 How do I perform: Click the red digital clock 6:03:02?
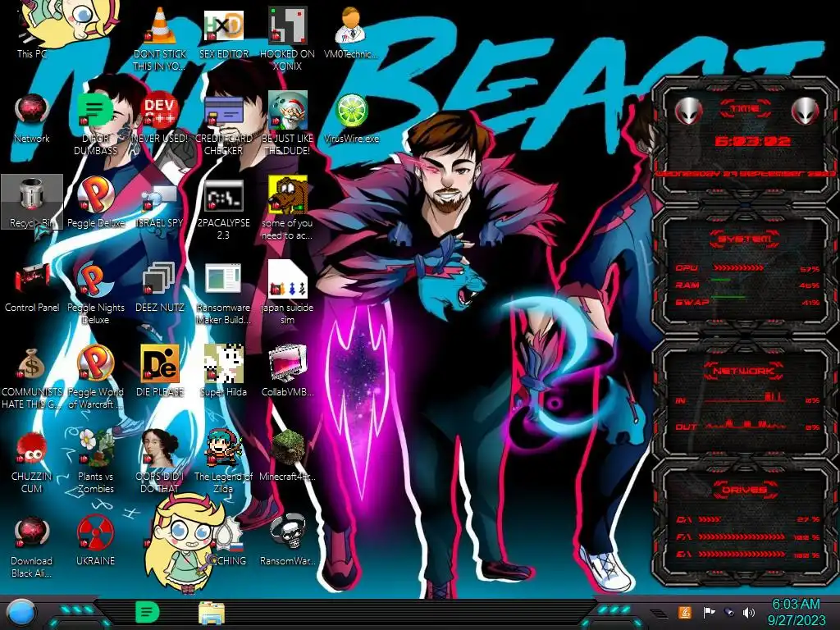(x=752, y=141)
